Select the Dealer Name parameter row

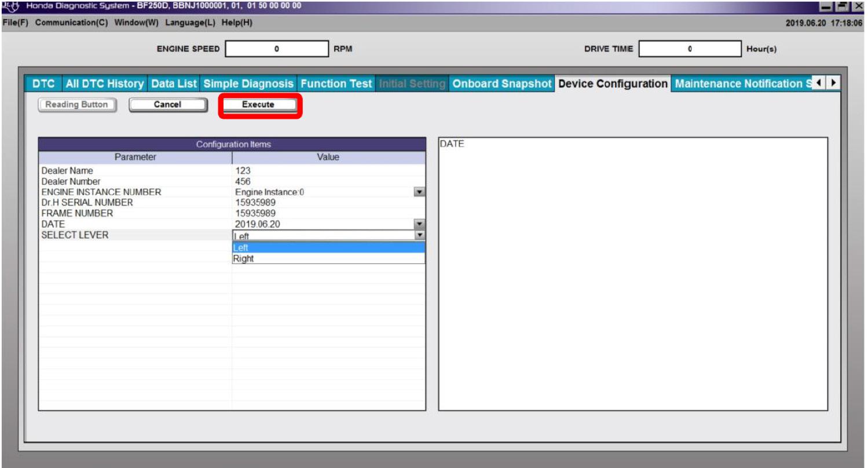pyautogui.click(x=67, y=171)
